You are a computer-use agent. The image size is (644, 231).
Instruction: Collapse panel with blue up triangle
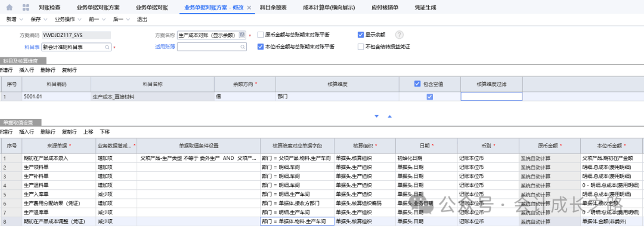tap(390, 116)
